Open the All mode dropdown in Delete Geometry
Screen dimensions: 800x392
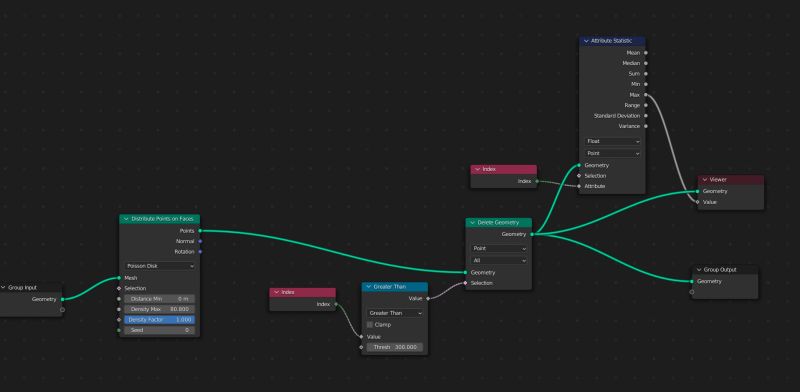coord(498,260)
